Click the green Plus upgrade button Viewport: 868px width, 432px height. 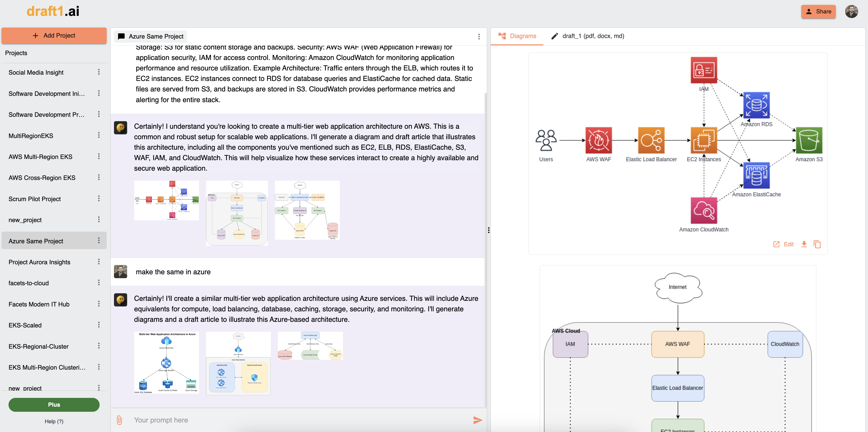pyautogui.click(x=54, y=405)
